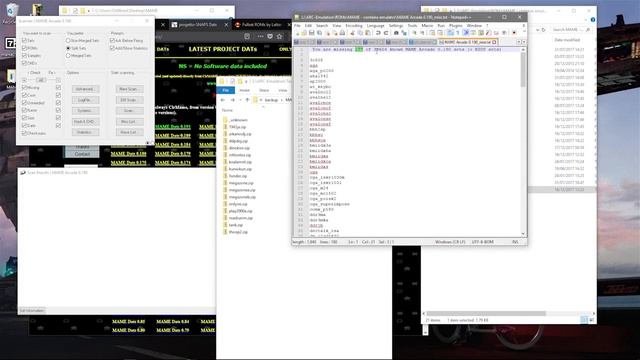Screen dimensions: 640x360
Task: Open file icon in Notepad++ toolbar
Action: click(x=304, y=33)
